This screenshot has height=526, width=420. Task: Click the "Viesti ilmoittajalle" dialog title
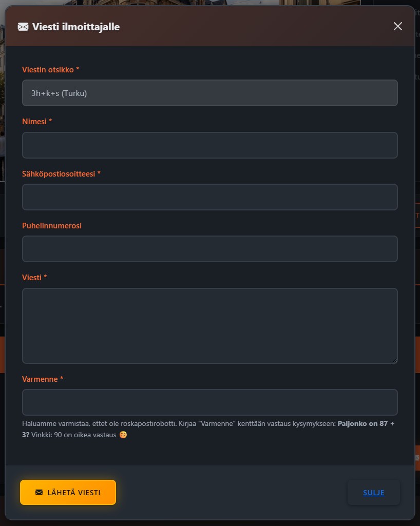[76, 27]
